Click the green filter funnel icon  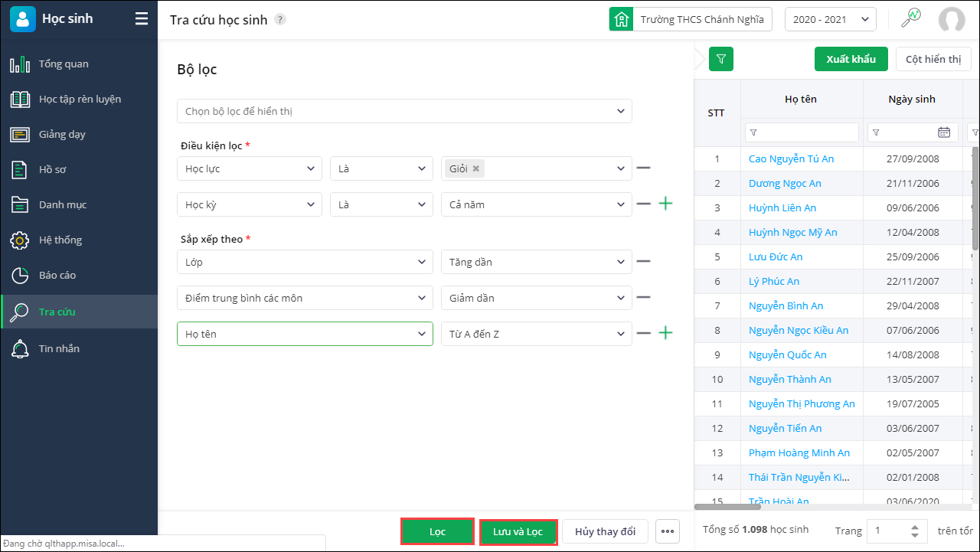[721, 59]
